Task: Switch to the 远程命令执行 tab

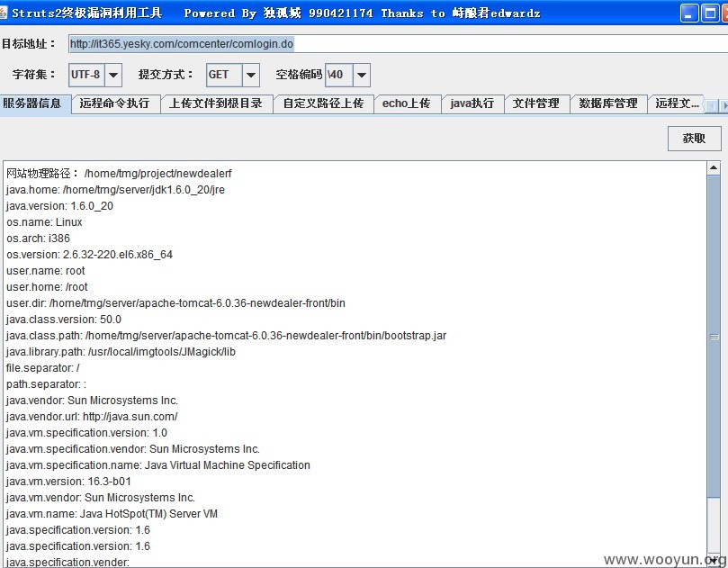Action: click(x=114, y=104)
